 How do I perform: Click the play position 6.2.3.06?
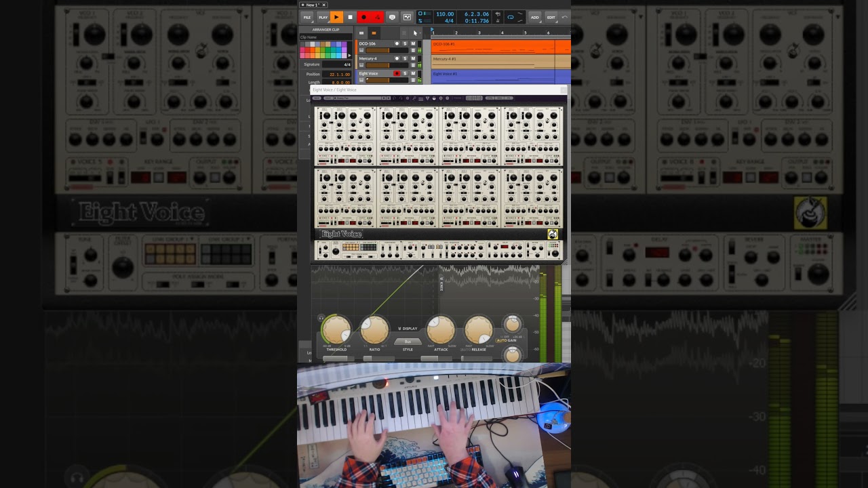[477, 14]
